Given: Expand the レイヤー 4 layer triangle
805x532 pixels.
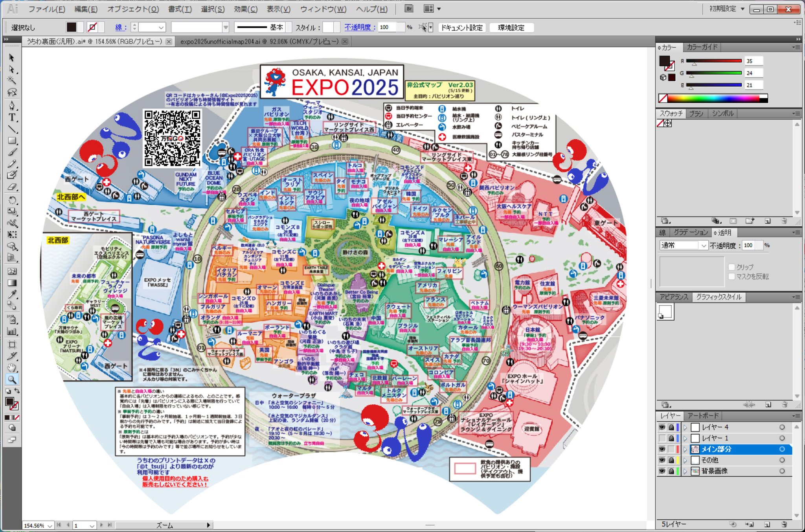Looking at the screenshot, I should click(x=686, y=427).
